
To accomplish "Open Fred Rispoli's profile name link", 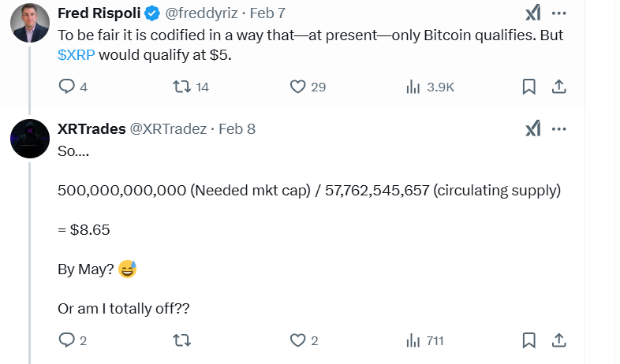I will coord(96,14).
